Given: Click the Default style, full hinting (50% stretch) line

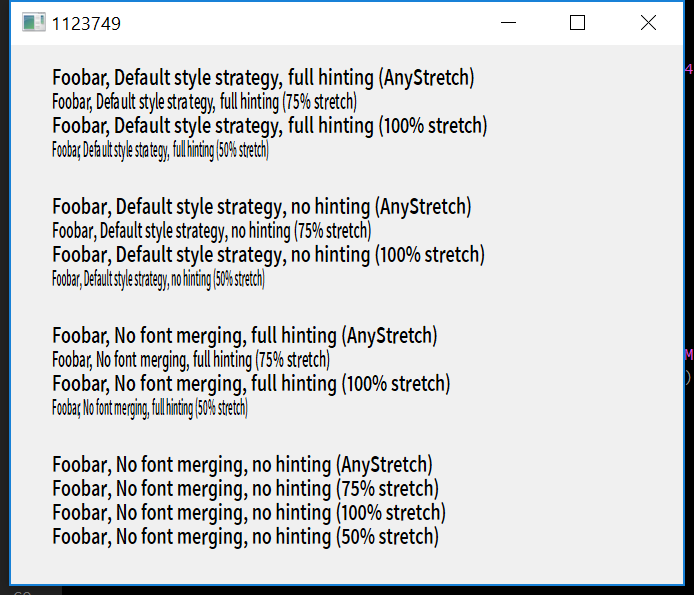Looking at the screenshot, I should pos(160,150).
